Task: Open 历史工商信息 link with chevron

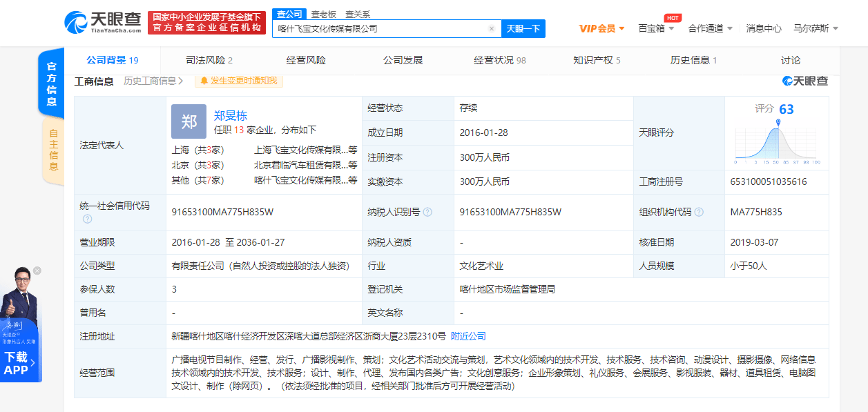Action: pos(153,81)
